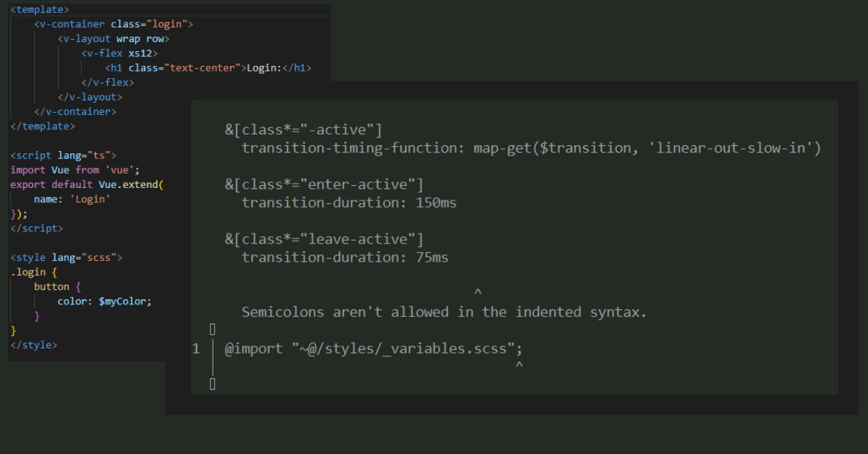The image size is (868, 454).
Task: Click the .login selector line
Action: [33, 272]
